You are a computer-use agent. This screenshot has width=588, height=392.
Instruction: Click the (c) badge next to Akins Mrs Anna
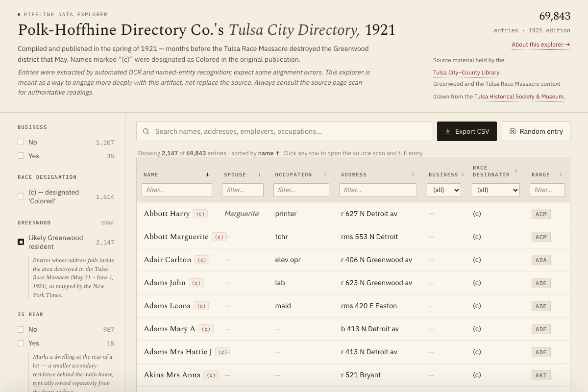point(211,375)
